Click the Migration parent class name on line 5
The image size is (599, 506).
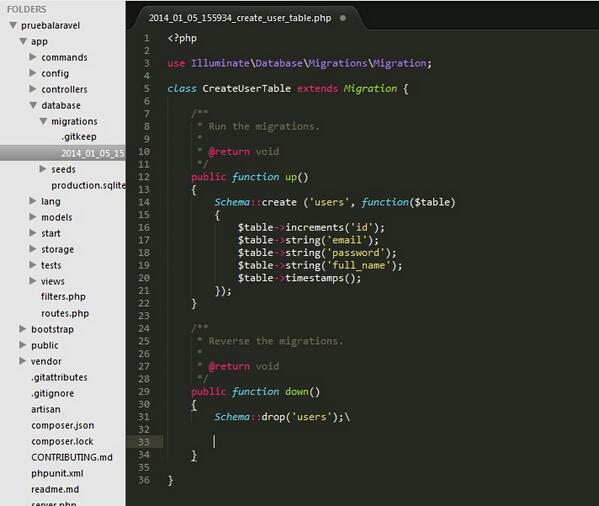[370, 89]
